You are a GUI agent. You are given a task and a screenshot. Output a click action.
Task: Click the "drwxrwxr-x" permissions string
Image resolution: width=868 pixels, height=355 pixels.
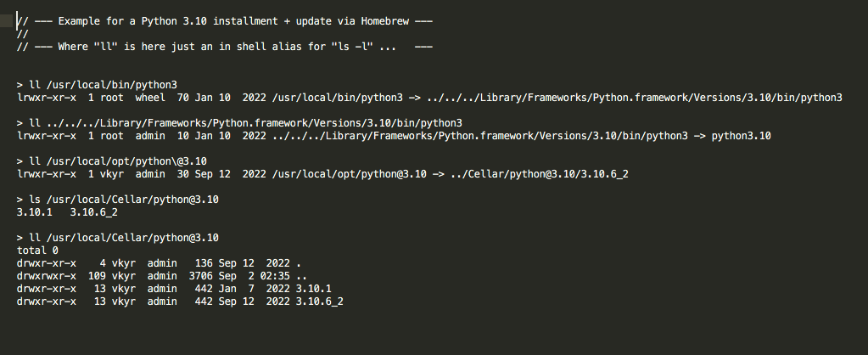coord(46,276)
